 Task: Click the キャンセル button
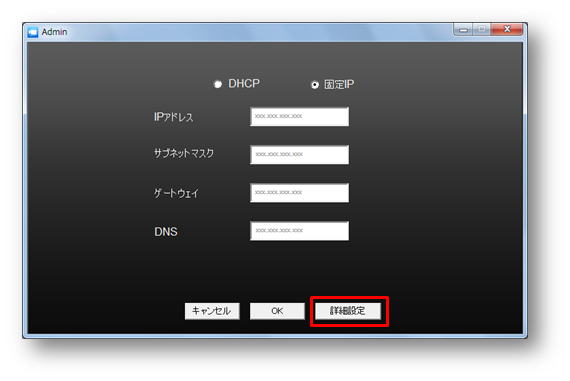[x=212, y=311]
